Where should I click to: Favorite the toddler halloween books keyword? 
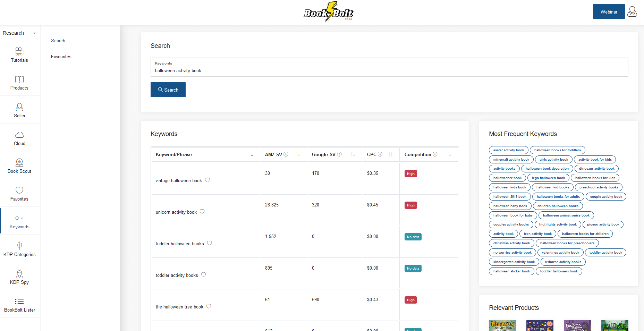[209, 243]
